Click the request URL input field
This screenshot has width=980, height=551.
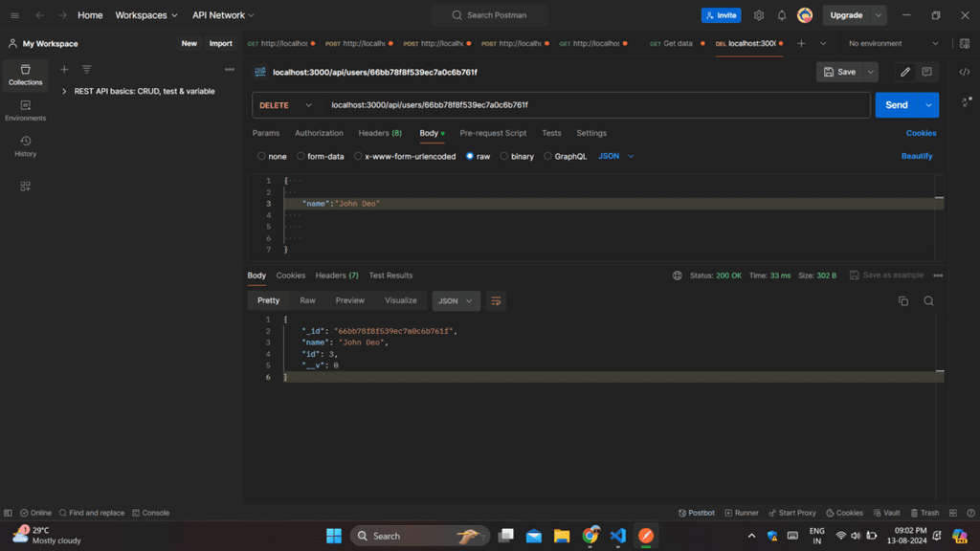coord(593,105)
